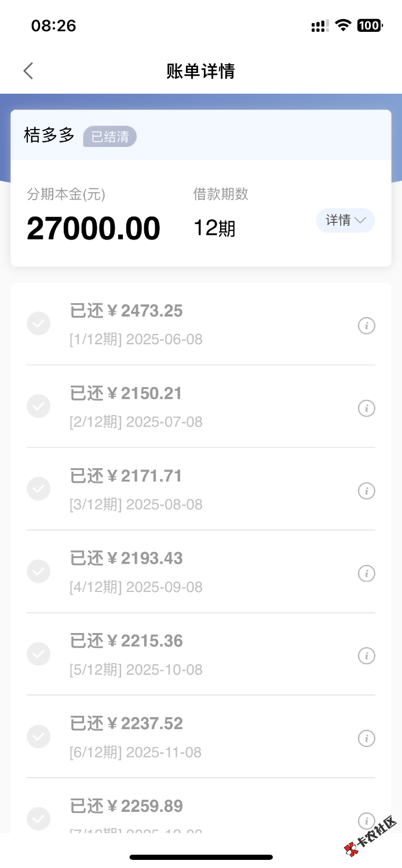The image size is (402, 868).
Task: Tap the 12期 loan term value
Action: coord(214,229)
